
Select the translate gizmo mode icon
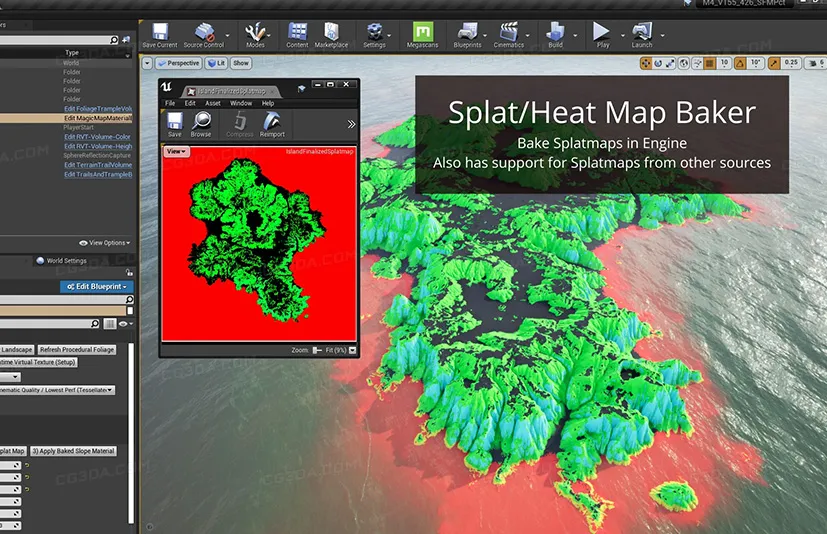pyautogui.click(x=646, y=63)
